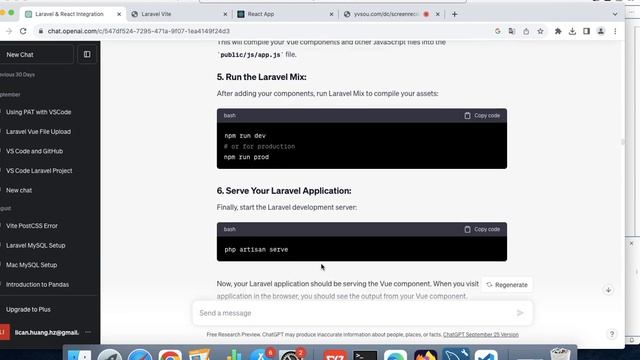Open the Chrome profile avatar

point(601,31)
